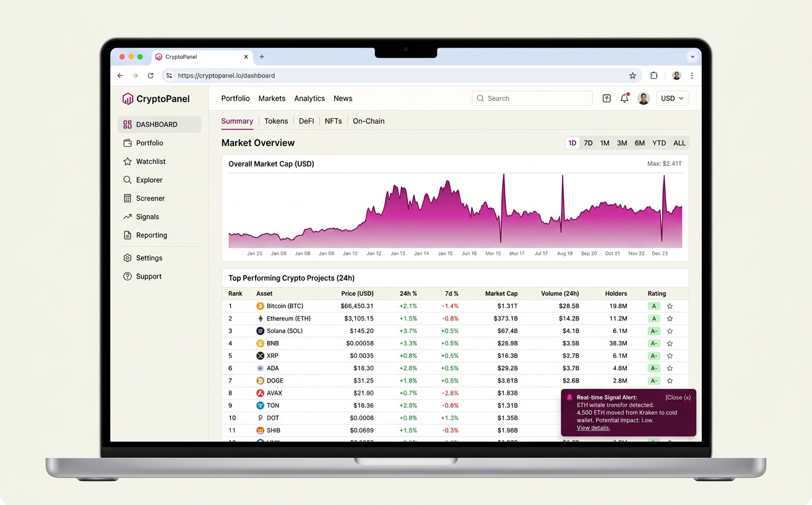Close the Real-time Signal Alert
Image resolution: width=812 pixels, height=505 pixels.
point(678,397)
